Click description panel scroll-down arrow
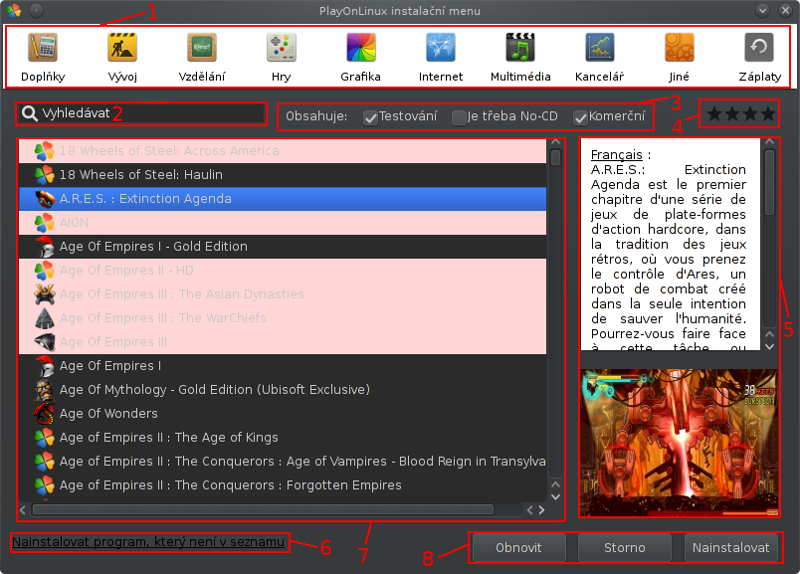This screenshot has width=800, height=574. (770, 347)
